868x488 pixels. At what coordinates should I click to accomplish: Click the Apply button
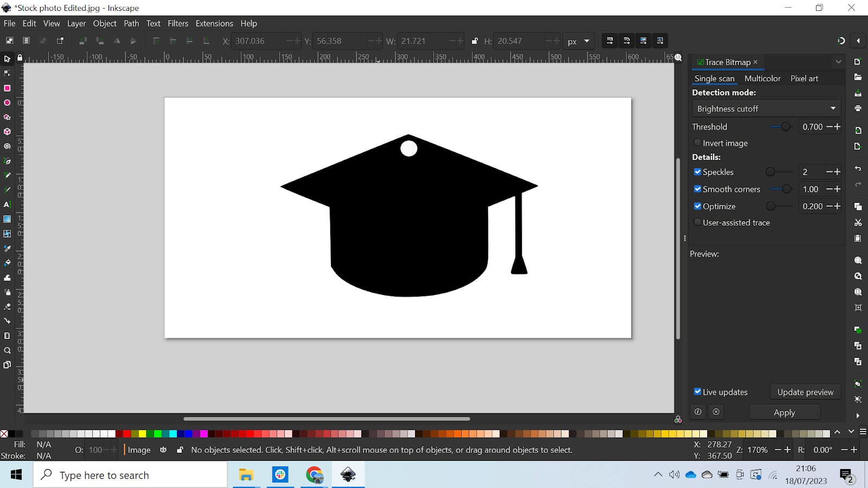[784, 413]
